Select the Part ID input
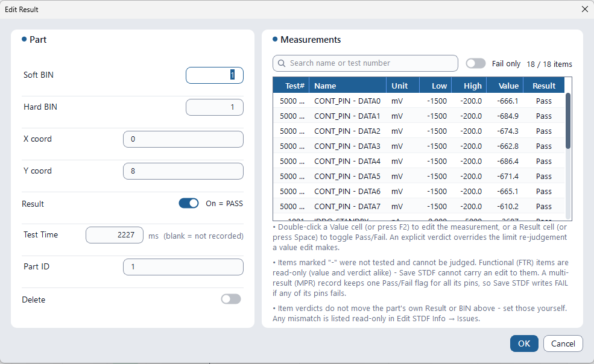 tap(183, 267)
